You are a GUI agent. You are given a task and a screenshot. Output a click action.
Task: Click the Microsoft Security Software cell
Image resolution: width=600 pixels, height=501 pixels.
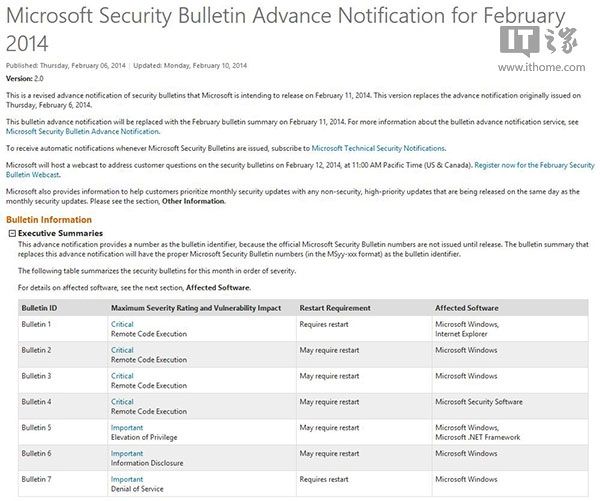point(478,402)
